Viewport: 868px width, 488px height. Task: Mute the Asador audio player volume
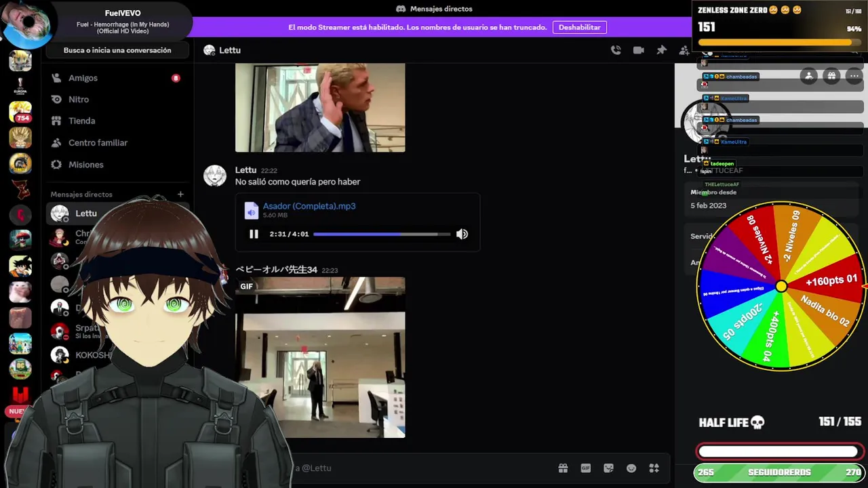tap(462, 234)
